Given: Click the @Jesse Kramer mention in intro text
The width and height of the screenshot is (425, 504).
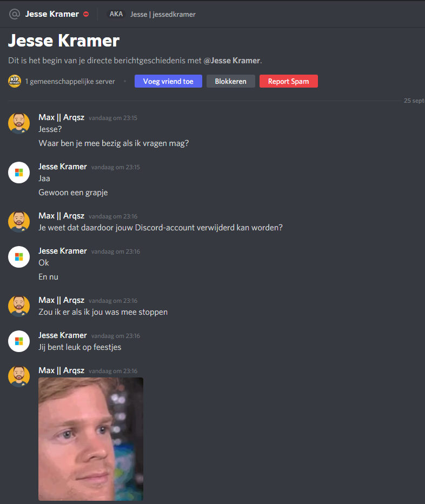Looking at the screenshot, I should 231,61.
